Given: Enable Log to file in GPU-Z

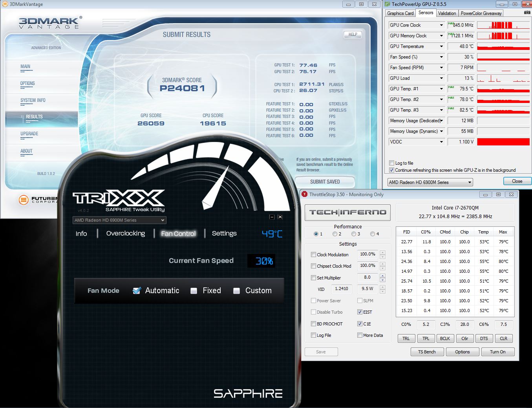Looking at the screenshot, I should [391, 163].
